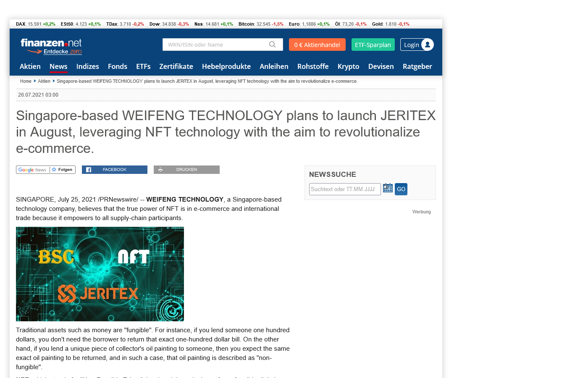Click the Bitcoin ticker quote

(261, 24)
